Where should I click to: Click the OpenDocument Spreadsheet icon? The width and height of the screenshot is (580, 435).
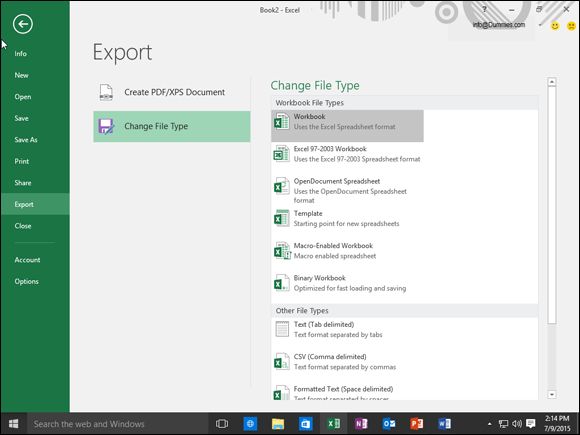click(281, 186)
